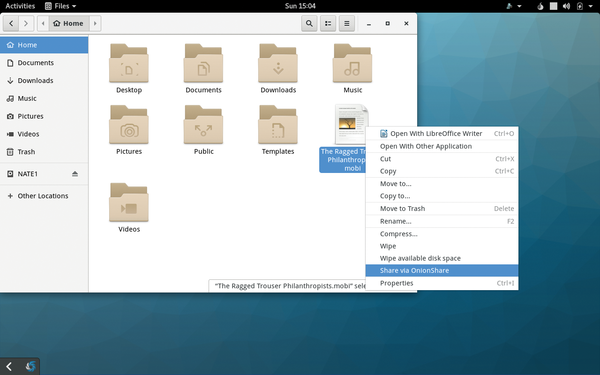Open the Downloads folder icon in grid
The width and height of the screenshot is (600, 375).
click(278, 64)
